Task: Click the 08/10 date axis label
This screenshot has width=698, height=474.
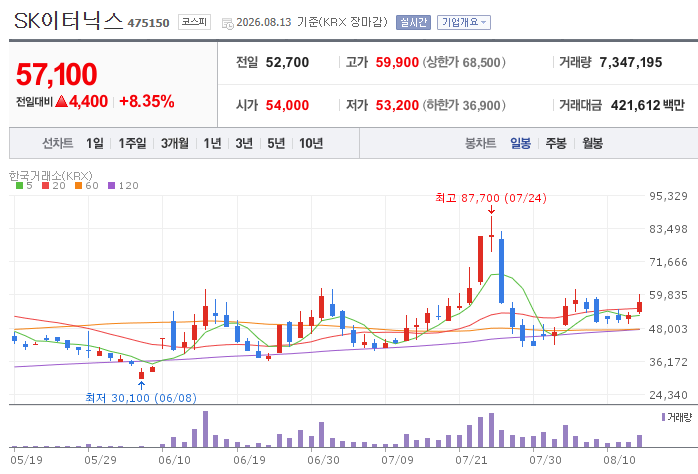Action: coord(619,460)
